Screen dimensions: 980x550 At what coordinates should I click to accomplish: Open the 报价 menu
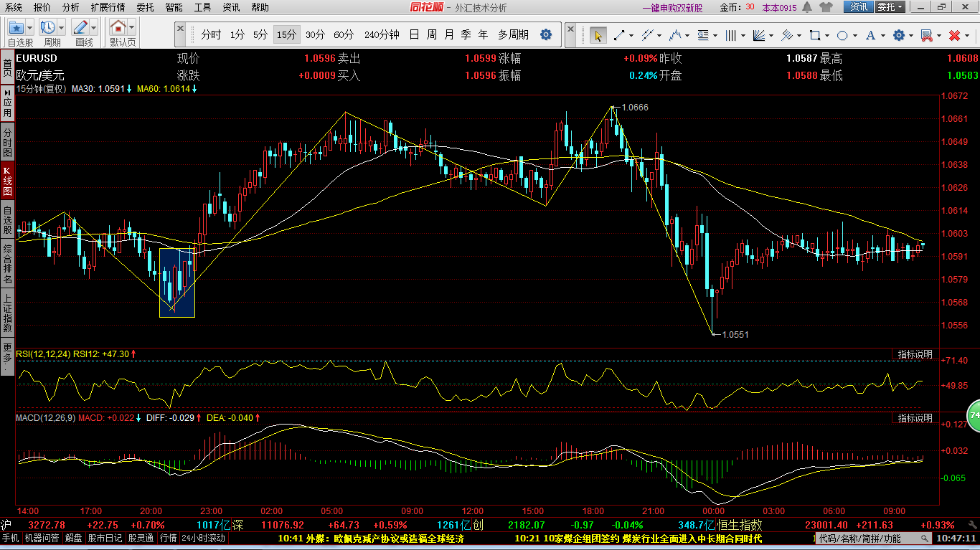pos(42,7)
